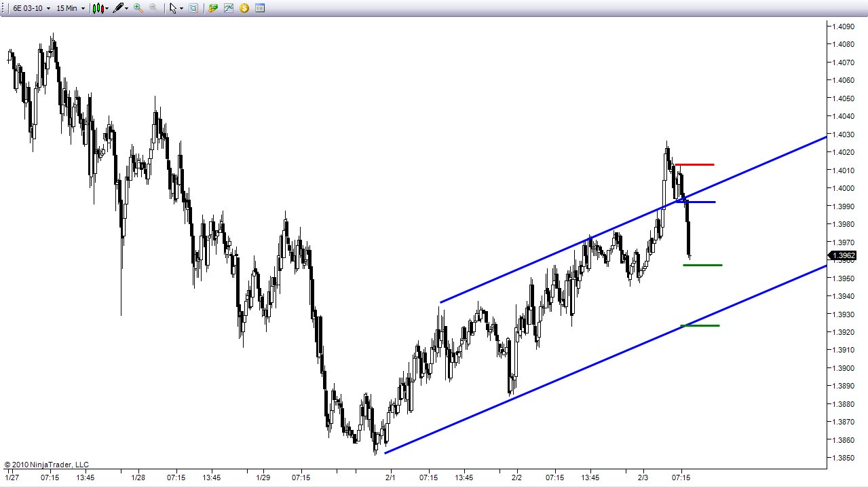Click the 2/1 date label

(391, 477)
